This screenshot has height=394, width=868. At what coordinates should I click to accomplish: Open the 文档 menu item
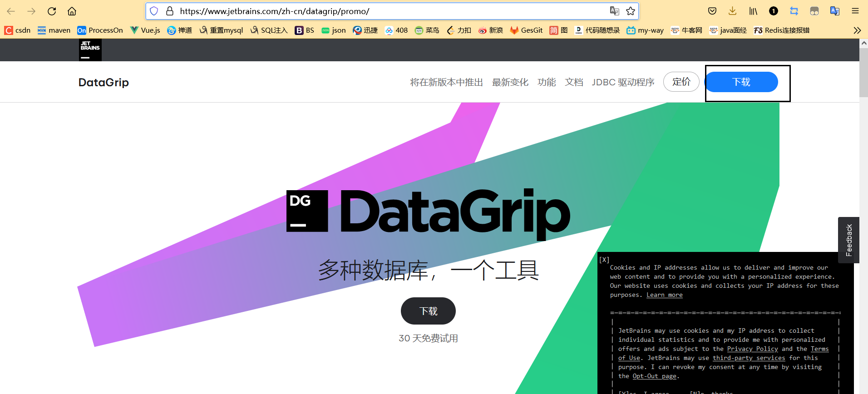[574, 82]
